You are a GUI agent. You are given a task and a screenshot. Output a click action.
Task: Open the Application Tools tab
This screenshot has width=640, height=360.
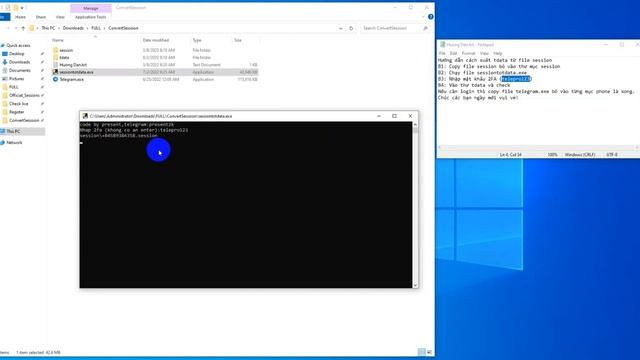pos(91,17)
